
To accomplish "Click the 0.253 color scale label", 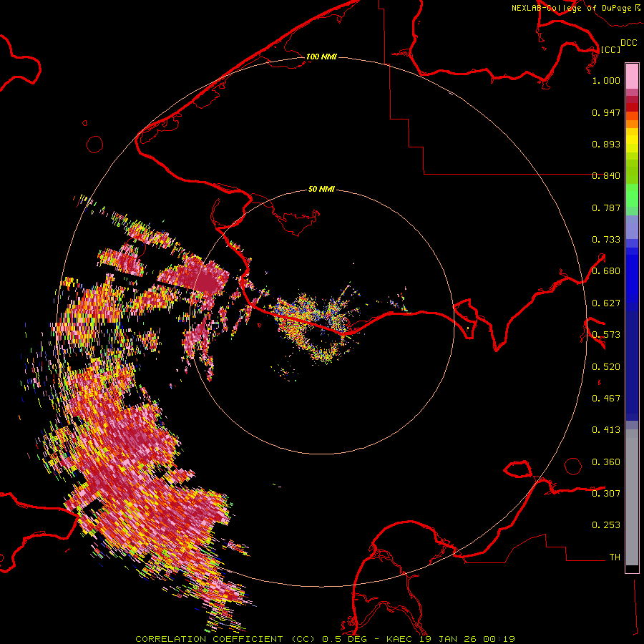I will click(606, 525).
